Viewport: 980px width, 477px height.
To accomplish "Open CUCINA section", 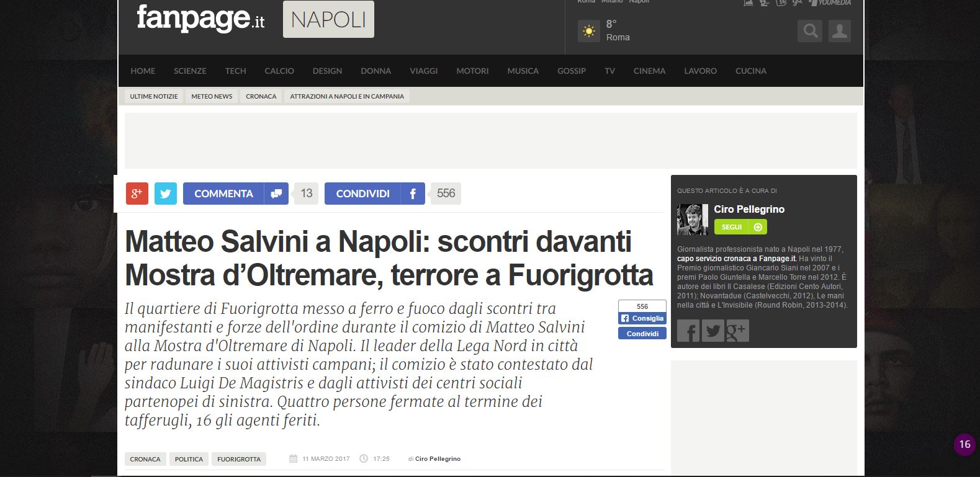I will (x=750, y=71).
